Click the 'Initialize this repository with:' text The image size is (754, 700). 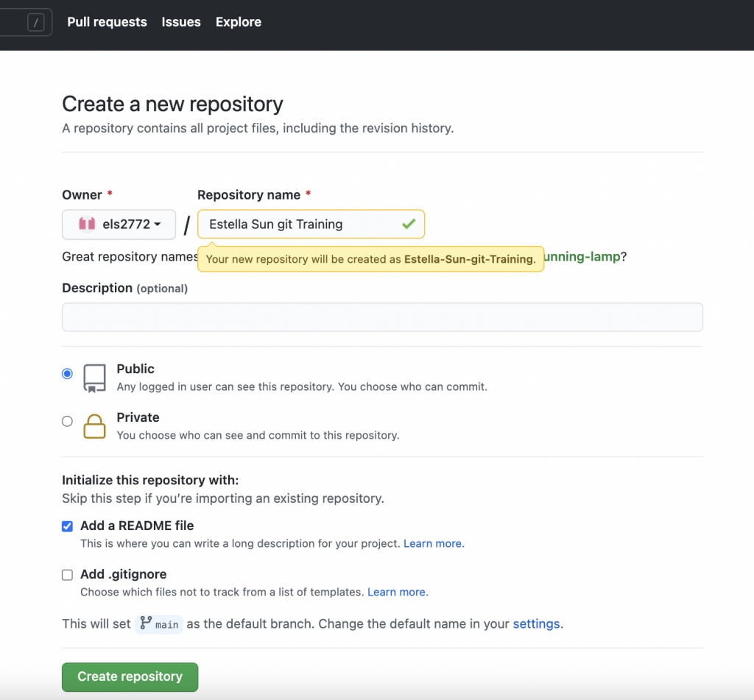click(x=150, y=480)
